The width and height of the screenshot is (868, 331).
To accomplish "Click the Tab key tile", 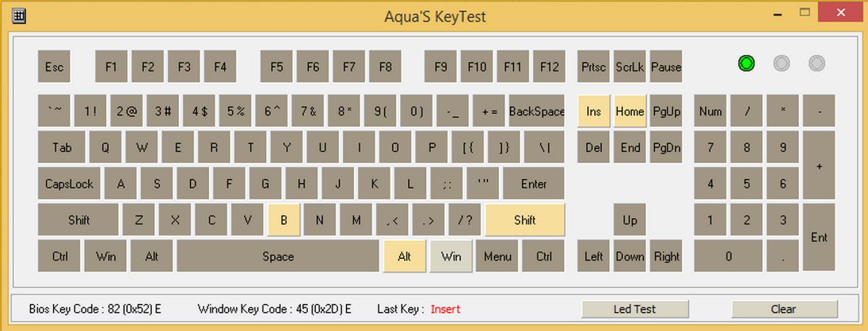I will (x=62, y=147).
